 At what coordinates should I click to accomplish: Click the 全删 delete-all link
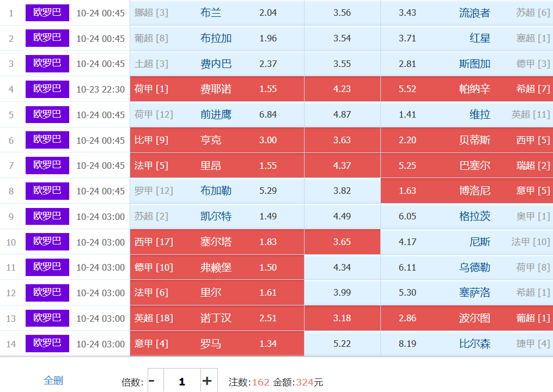[x=53, y=381]
